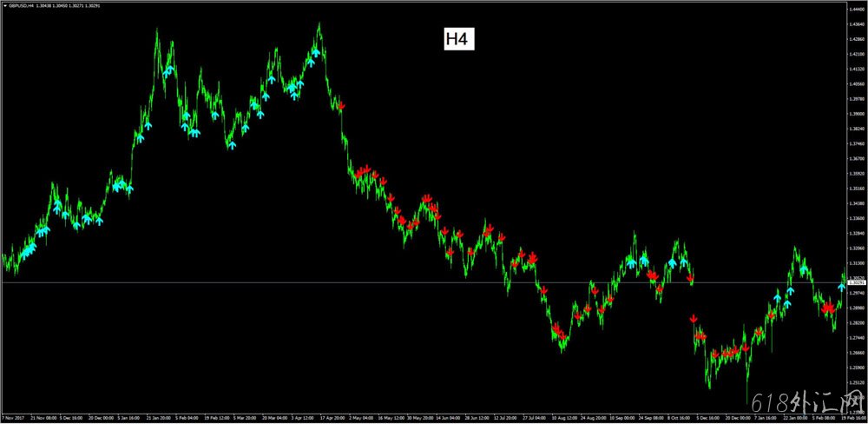Click the 5 Mar 20:00 time label
868x424 pixels.
coord(246,418)
